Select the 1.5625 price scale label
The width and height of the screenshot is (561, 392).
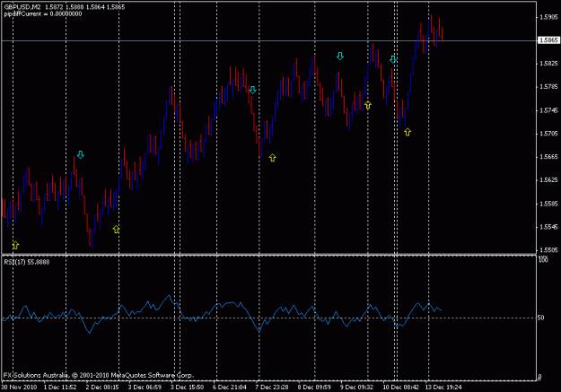click(x=548, y=180)
